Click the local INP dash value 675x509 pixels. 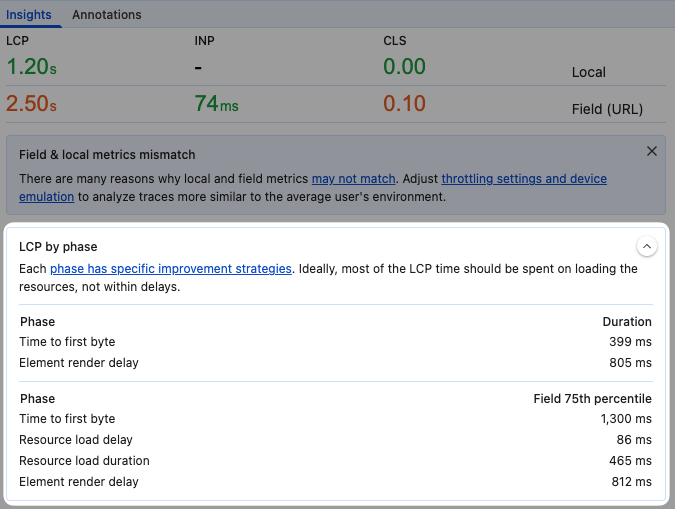point(198,68)
